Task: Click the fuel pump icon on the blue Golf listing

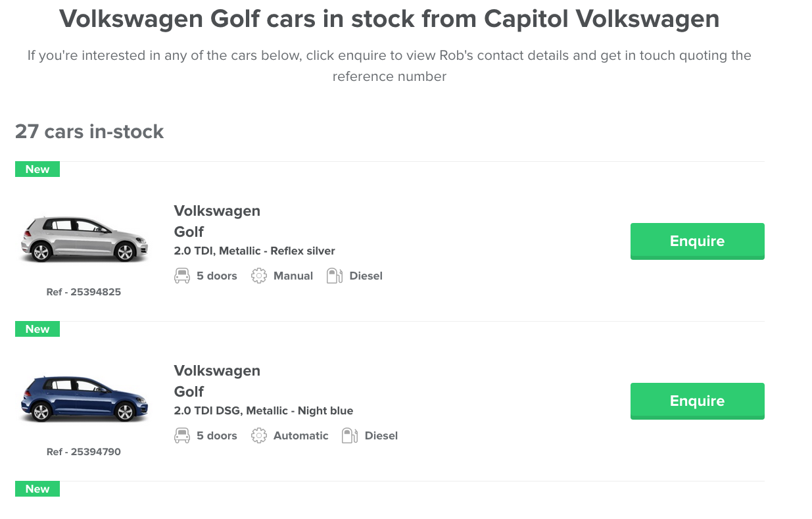Action: (349, 435)
